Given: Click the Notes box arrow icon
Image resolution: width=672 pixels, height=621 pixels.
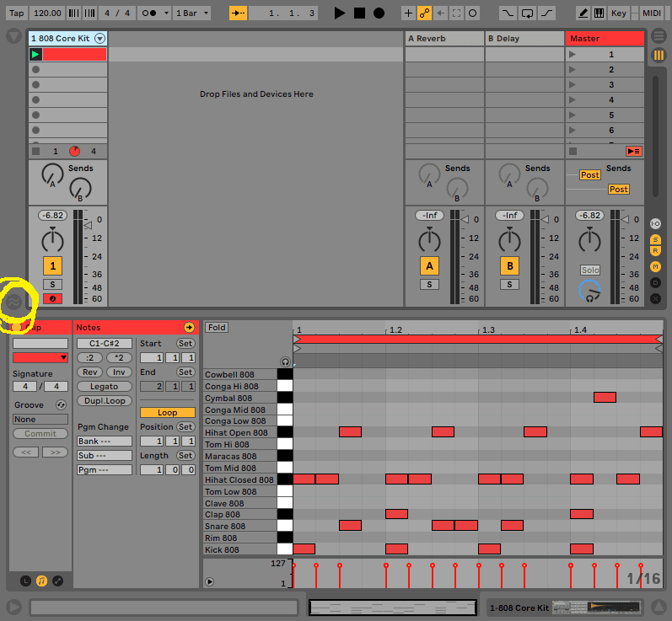Looking at the screenshot, I should click(x=189, y=328).
